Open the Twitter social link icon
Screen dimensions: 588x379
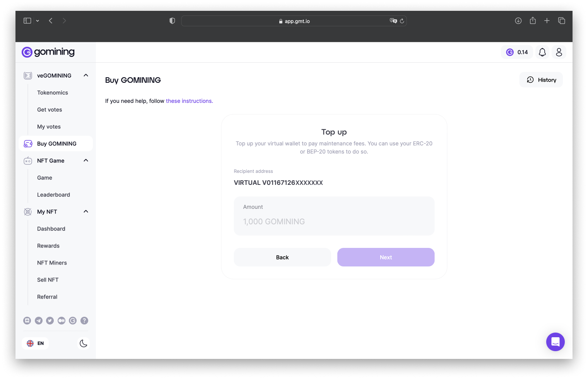click(x=50, y=321)
